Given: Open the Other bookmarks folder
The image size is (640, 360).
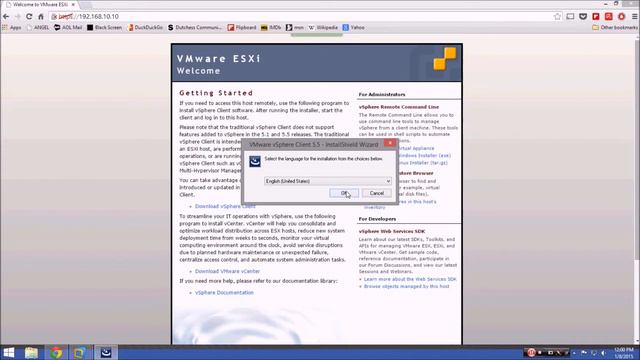Looking at the screenshot, I should (x=615, y=28).
